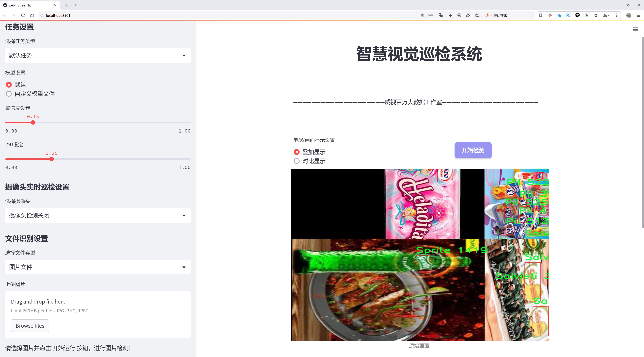
Task: Expand the 默认任务 task type dropdown
Action: (98, 55)
